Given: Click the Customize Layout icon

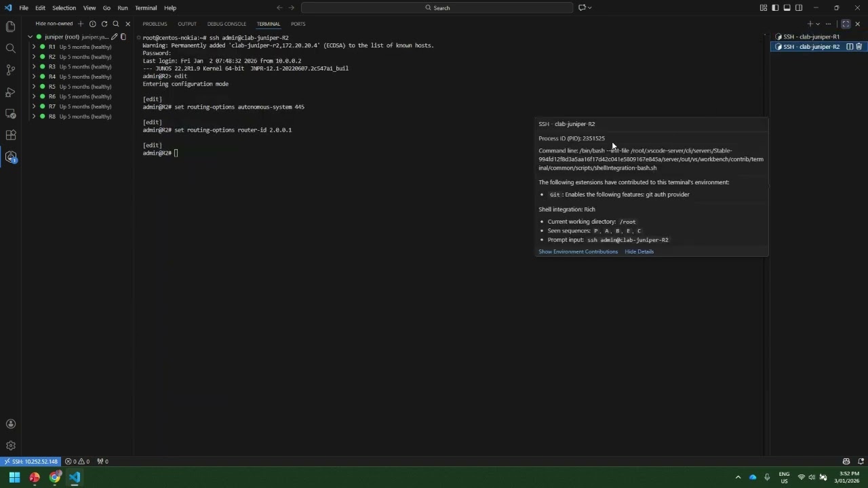Looking at the screenshot, I should coord(764,7).
